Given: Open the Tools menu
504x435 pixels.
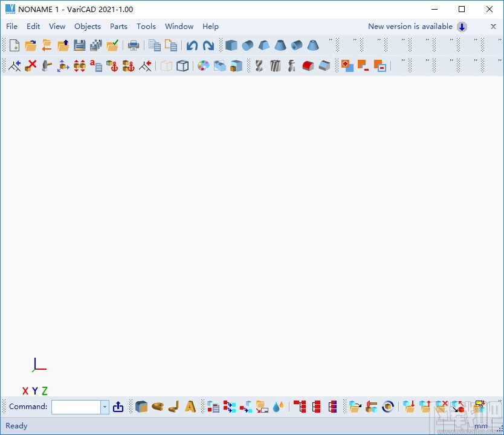Looking at the screenshot, I should click(x=146, y=27).
